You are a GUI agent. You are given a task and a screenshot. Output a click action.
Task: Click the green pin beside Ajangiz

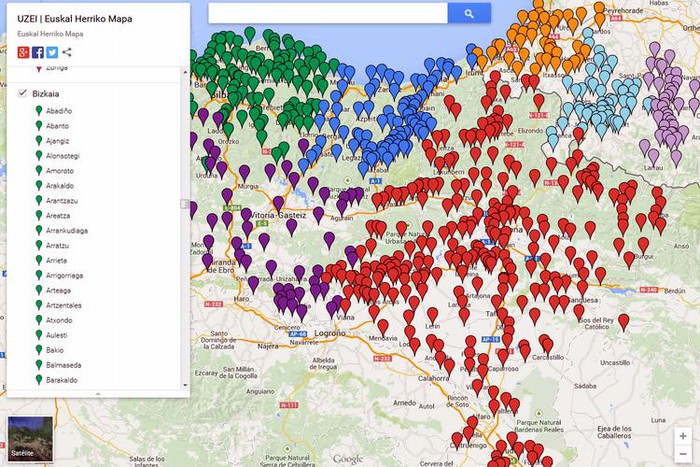click(x=39, y=140)
